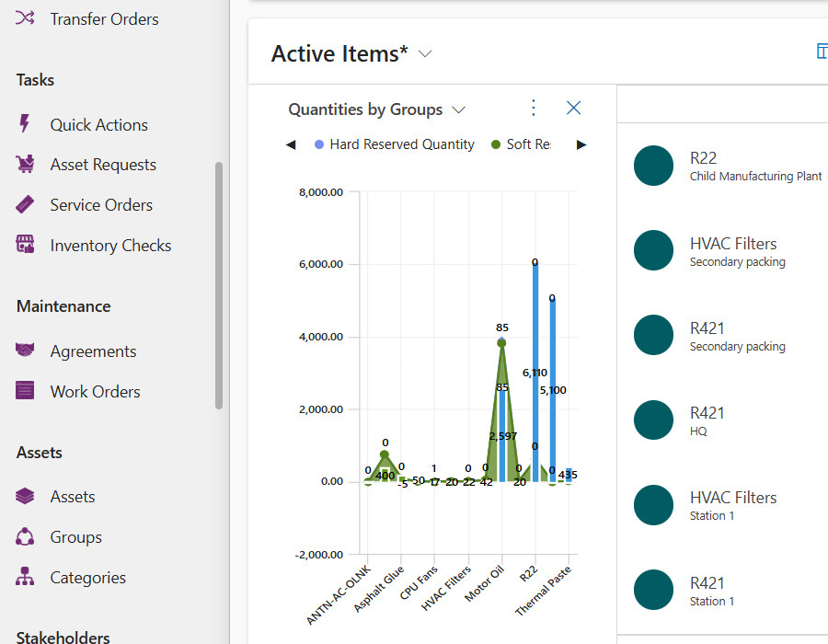Open Asset Requests page

coord(103,165)
